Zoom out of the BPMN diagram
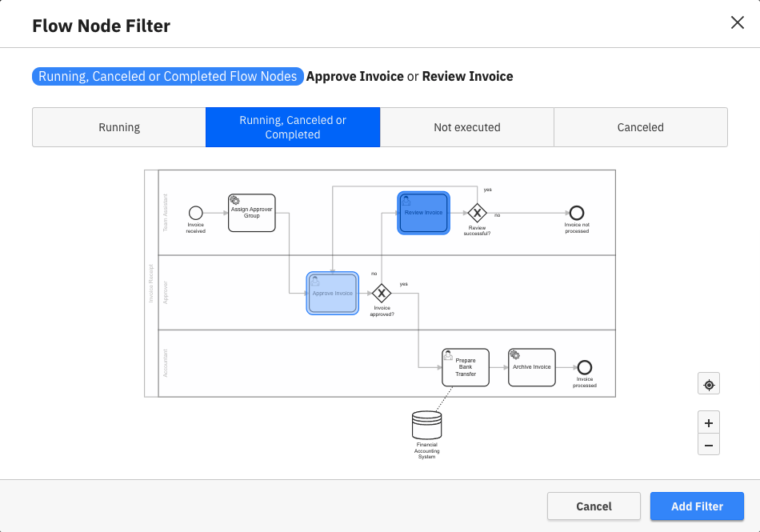This screenshot has height=532, width=760. (708, 445)
